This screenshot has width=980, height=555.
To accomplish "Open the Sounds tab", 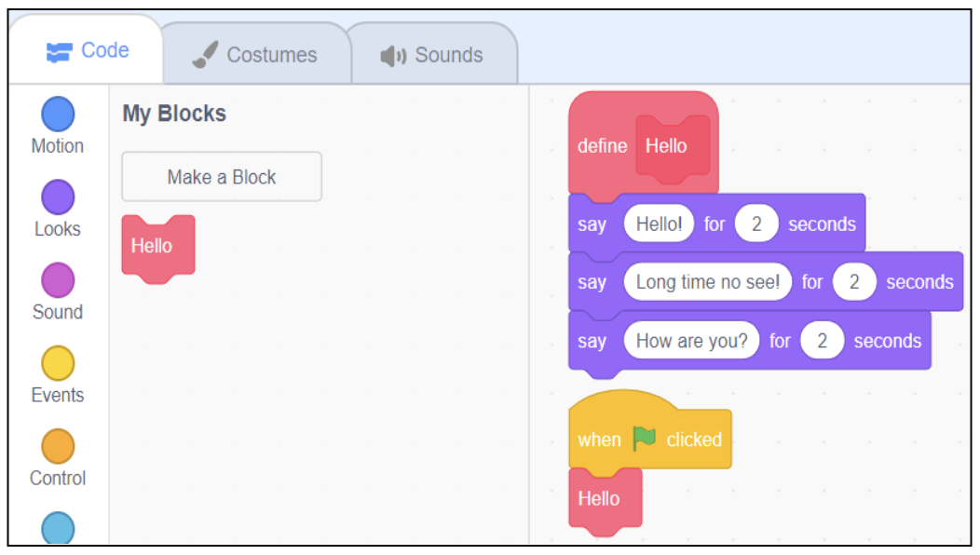I will click(x=433, y=56).
